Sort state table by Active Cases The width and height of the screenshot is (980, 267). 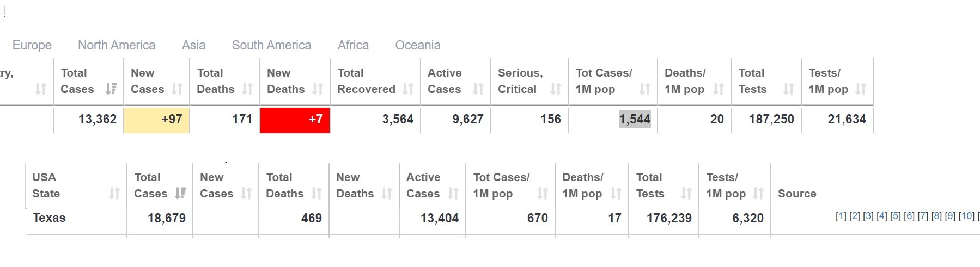coord(433,185)
